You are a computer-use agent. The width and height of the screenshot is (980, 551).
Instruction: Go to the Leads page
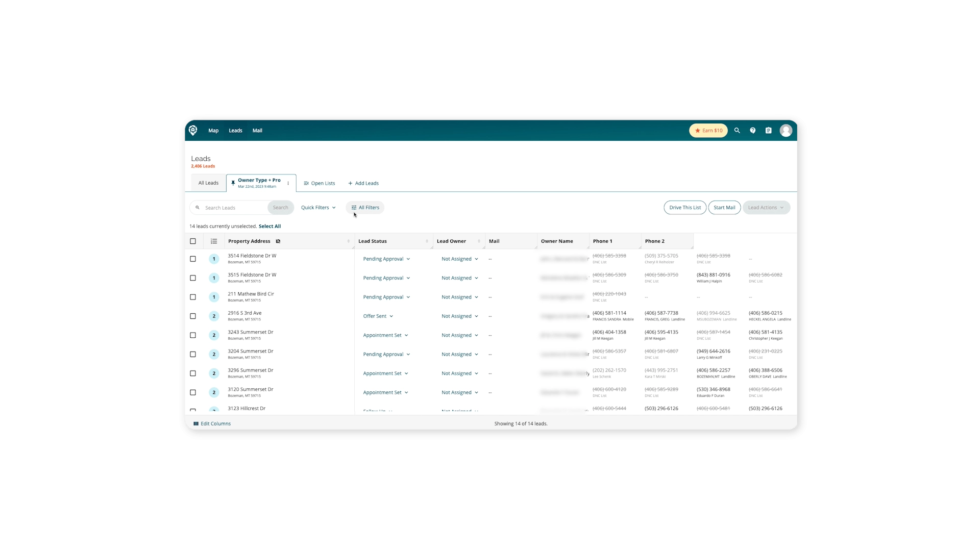click(235, 131)
